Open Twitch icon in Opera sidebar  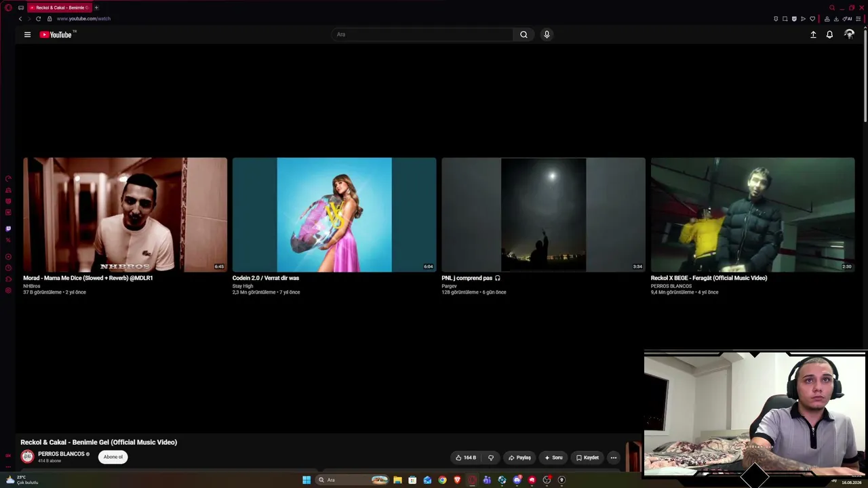pyautogui.click(x=8, y=229)
